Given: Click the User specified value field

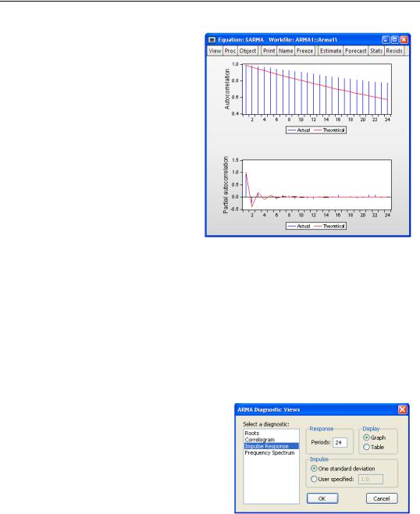Looking at the screenshot, I should point(371,480).
